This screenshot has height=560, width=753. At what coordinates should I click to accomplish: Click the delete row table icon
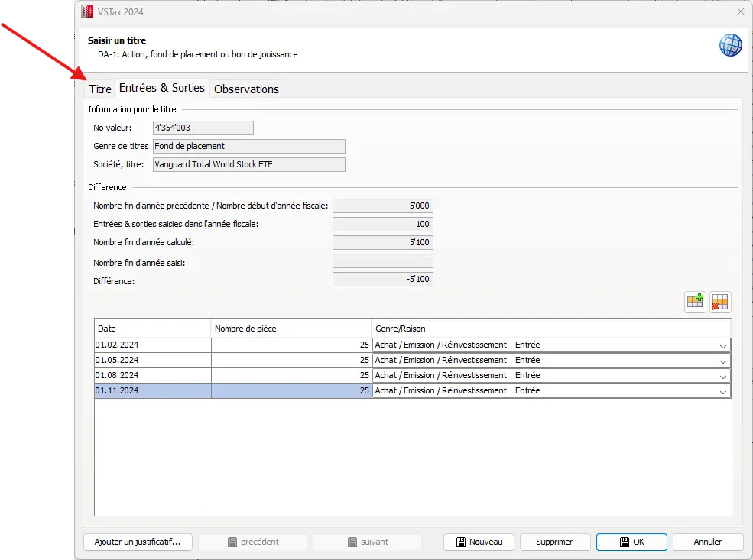coord(720,302)
